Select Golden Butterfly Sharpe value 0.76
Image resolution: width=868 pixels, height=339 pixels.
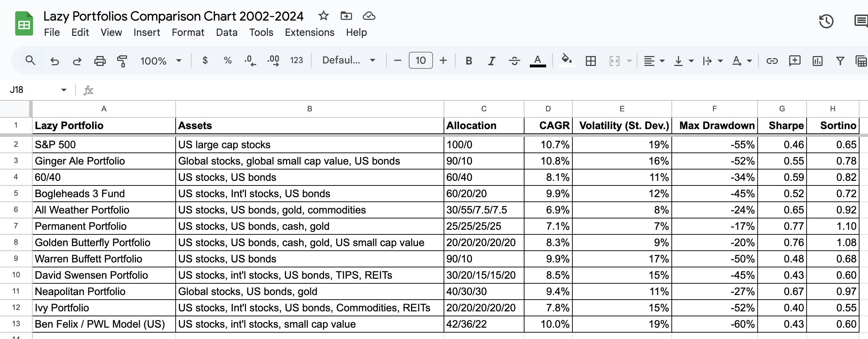coord(782,243)
